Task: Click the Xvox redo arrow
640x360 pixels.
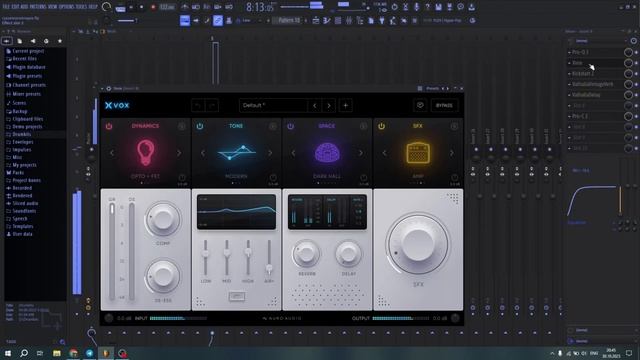Action: (212, 106)
